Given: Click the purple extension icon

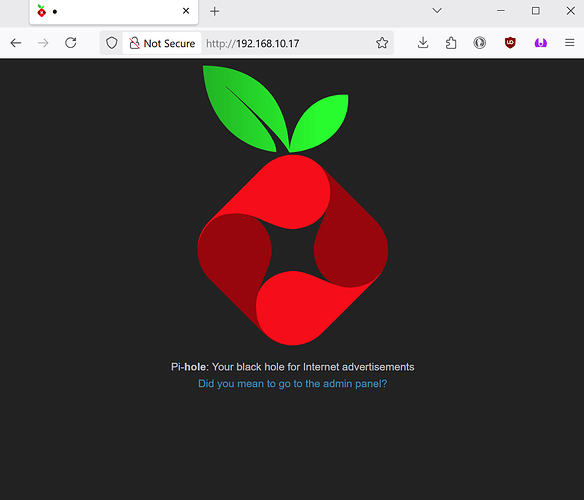Looking at the screenshot, I should coord(540,43).
